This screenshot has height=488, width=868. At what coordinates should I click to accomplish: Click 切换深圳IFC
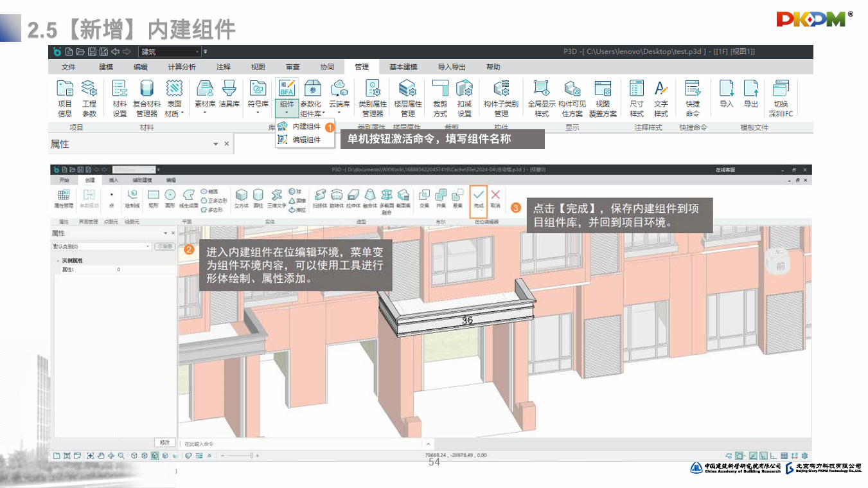coord(781,98)
